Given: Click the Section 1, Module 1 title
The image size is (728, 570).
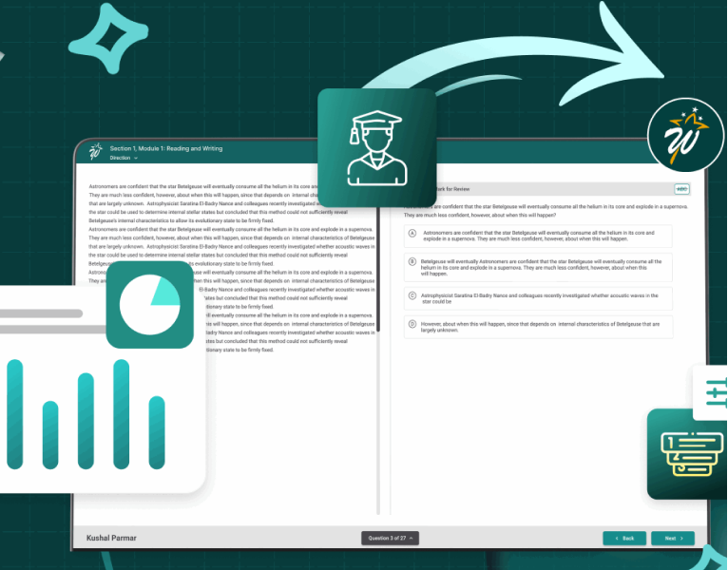Looking at the screenshot, I should click(166, 148).
